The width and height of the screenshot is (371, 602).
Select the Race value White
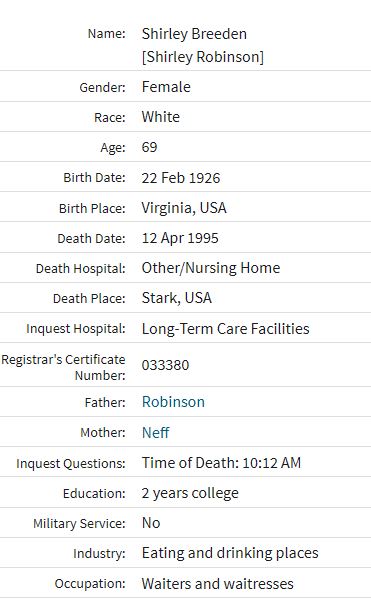(161, 117)
